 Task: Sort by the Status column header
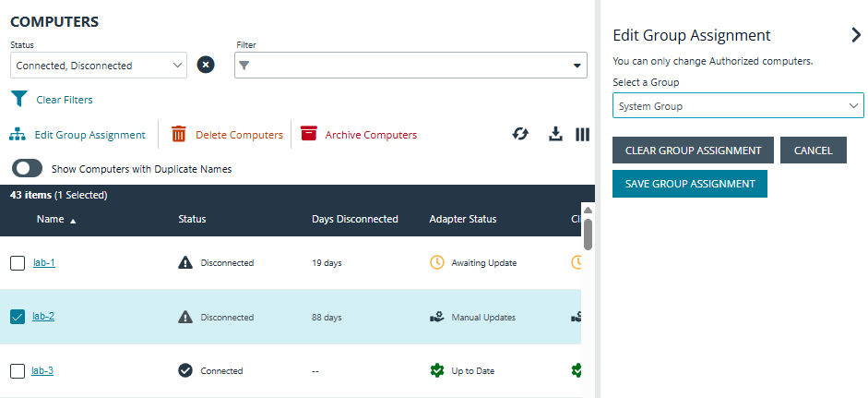(x=192, y=219)
